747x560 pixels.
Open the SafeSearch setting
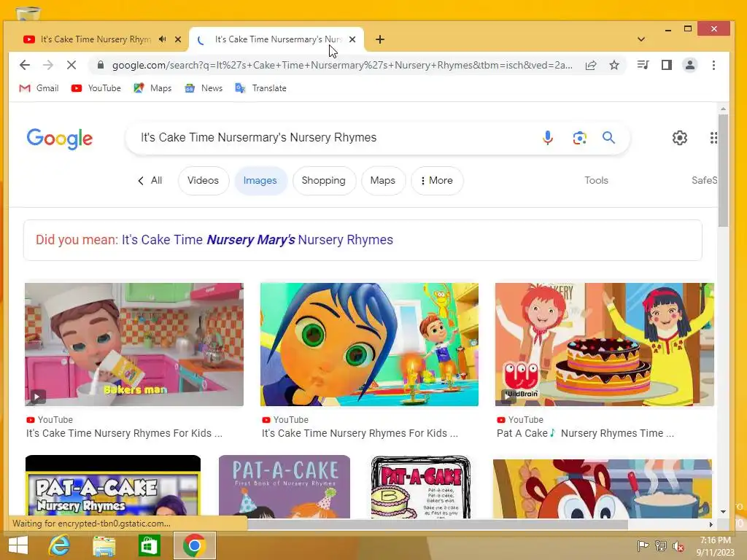pyautogui.click(x=704, y=181)
